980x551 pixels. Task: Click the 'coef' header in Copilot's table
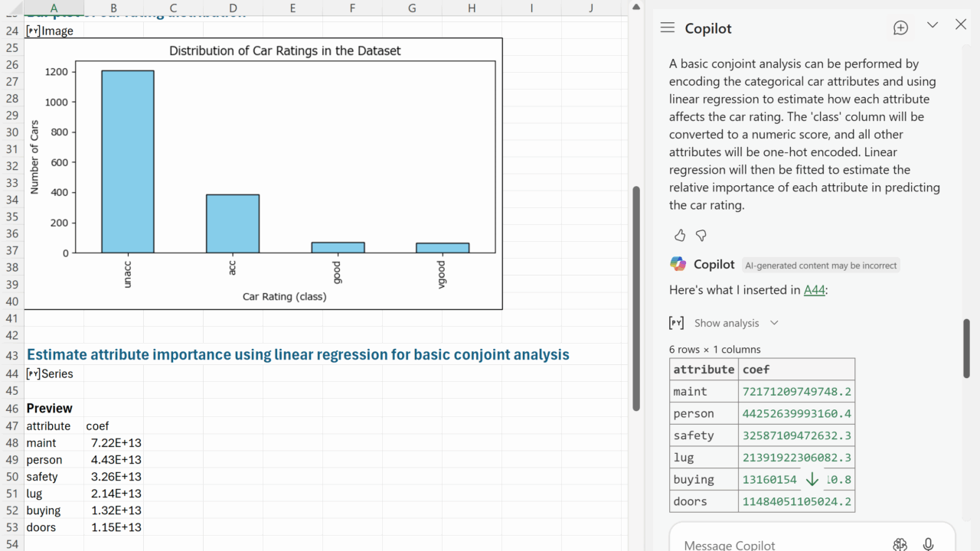796,370
